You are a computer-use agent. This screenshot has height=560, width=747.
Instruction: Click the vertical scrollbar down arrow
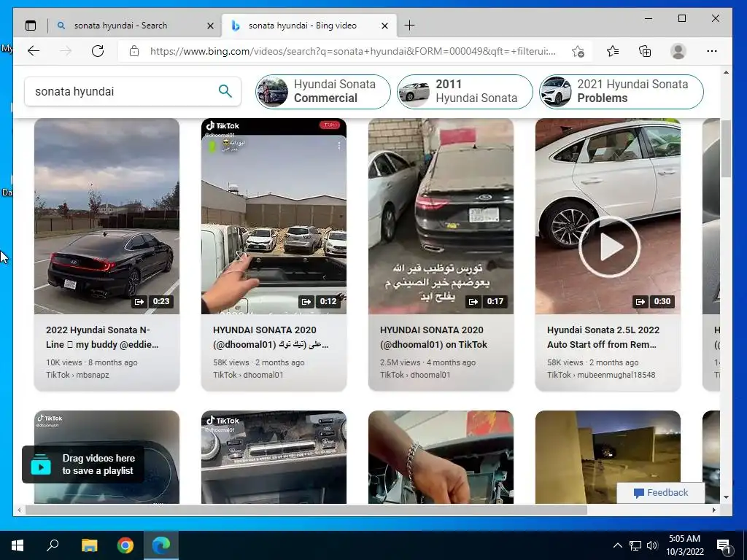click(726, 497)
